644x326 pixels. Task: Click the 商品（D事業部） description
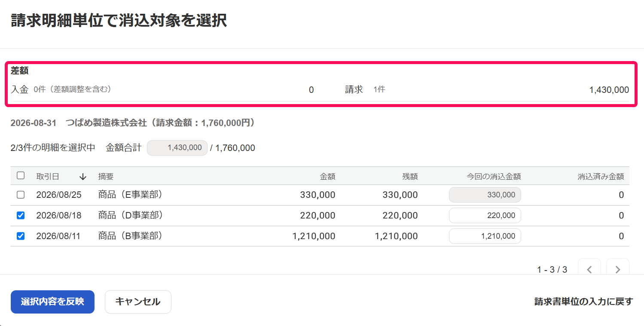[x=131, y=215]
